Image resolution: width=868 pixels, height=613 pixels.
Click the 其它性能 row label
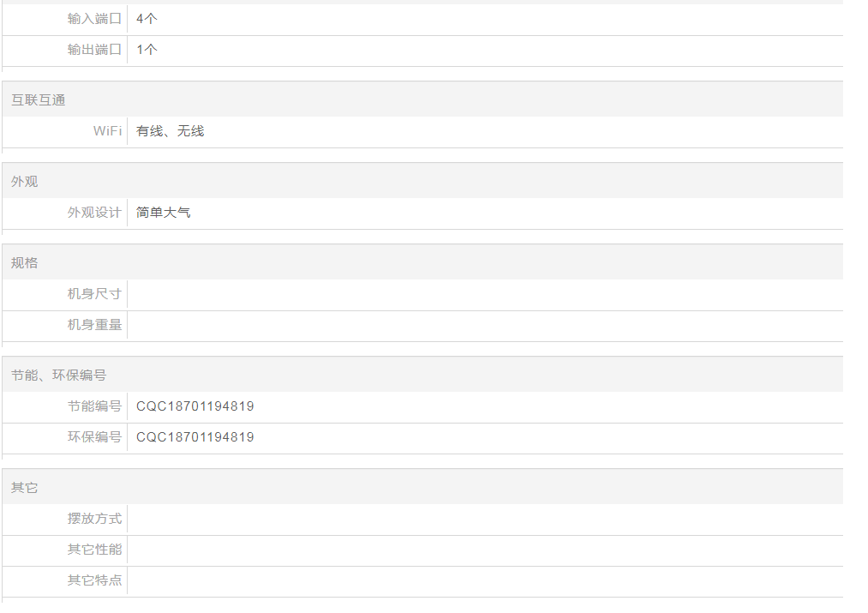click(x=94, y=550)
